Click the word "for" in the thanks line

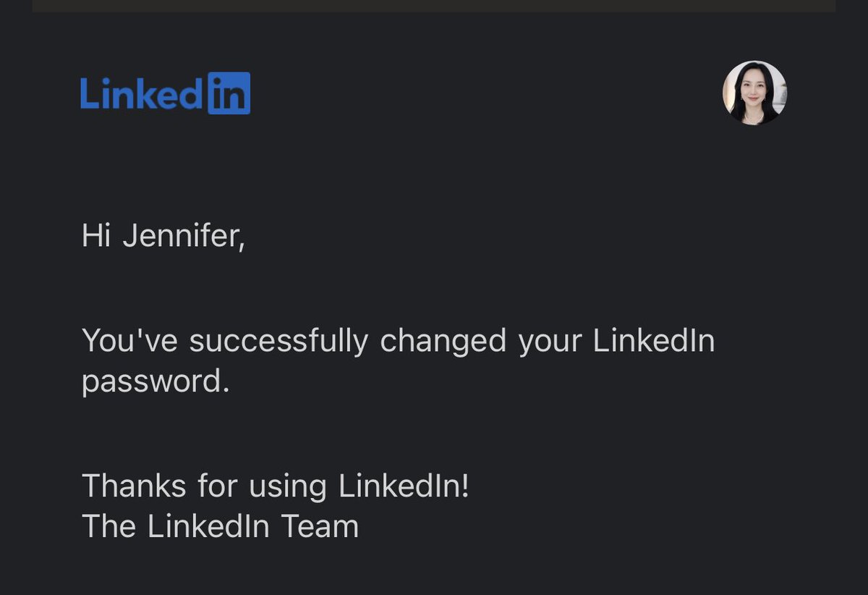[x=218, y=486]
